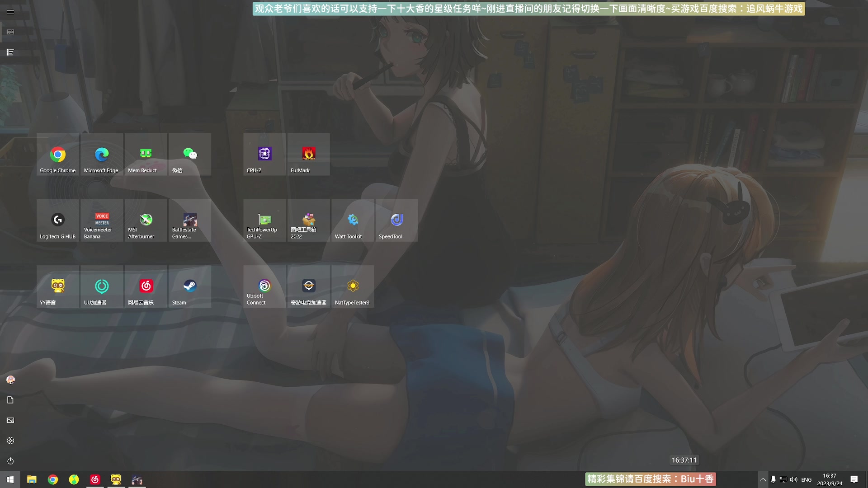Image resolution: width=868 pixels, height=488 pixels.
Task: Show hidden system tray icons chevron
Action: [x=763, y=479]
